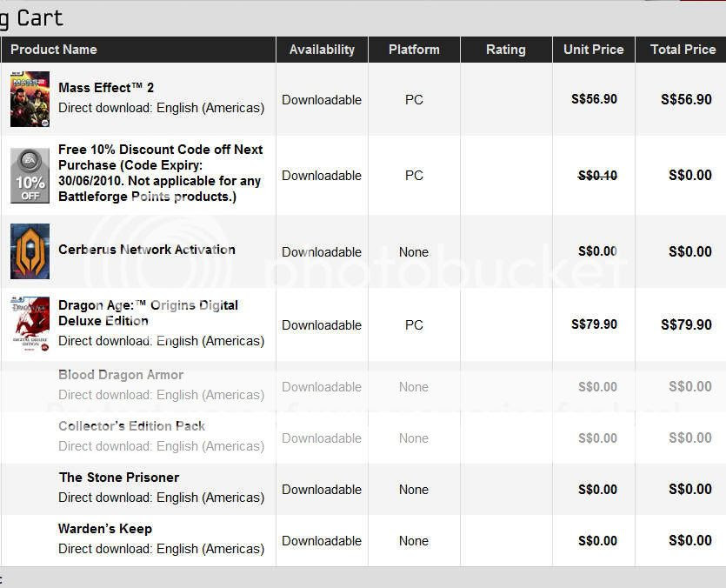726x588 pixels.
Task: Click the Cerberus Network logo icon
Action: [30, 251]
